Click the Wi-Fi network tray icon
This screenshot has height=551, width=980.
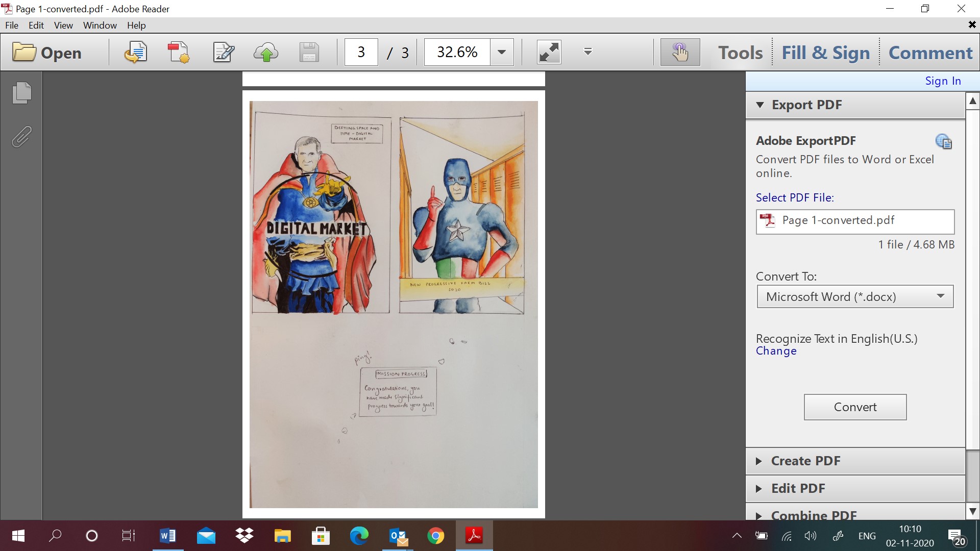(787, 536)
